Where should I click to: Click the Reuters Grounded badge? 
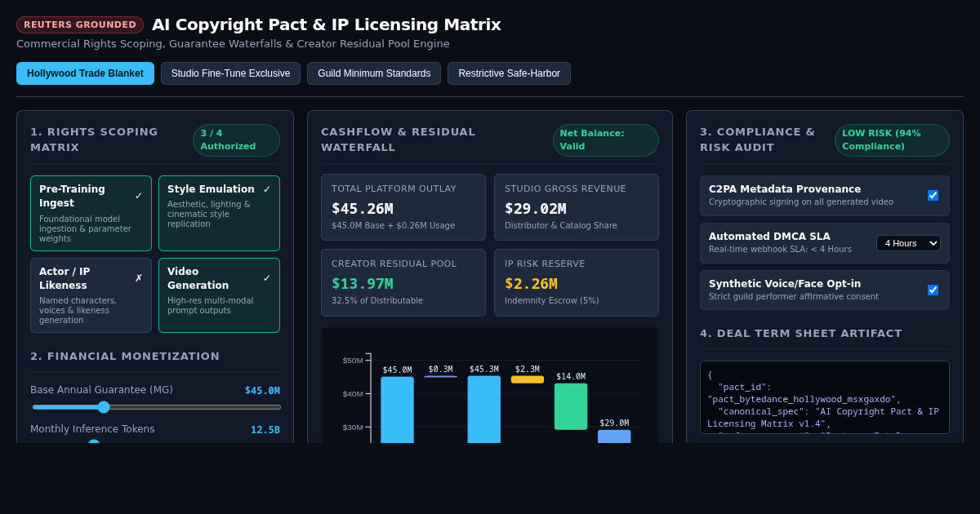[80, 24]
